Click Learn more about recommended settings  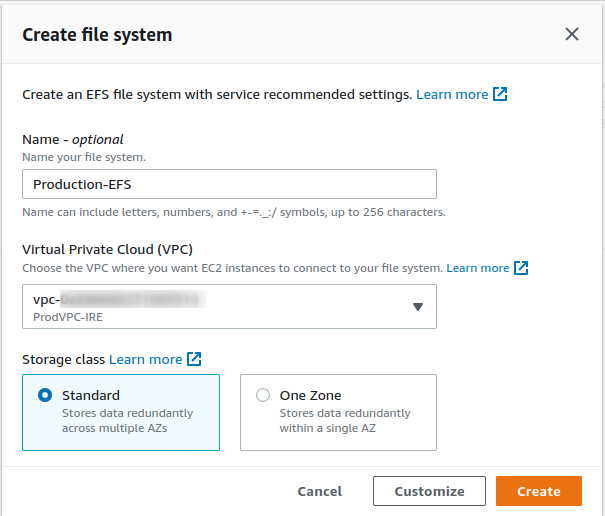(452, 94)
